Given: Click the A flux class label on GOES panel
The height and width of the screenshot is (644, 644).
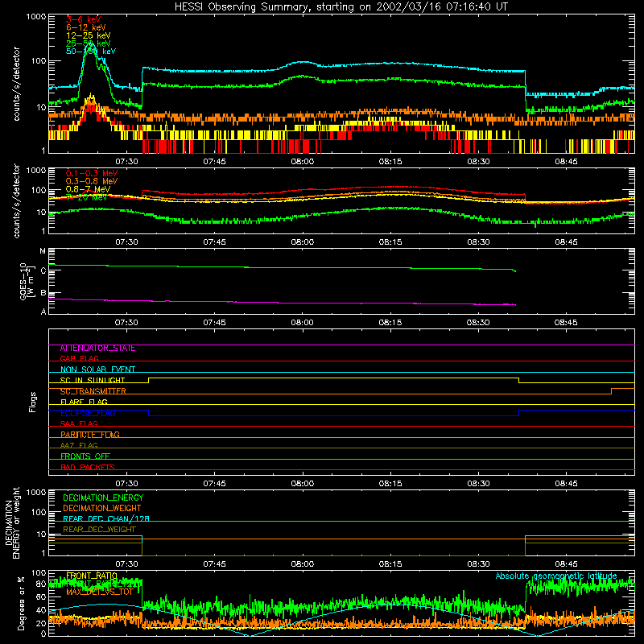Looking at the screenshot, I should pyautogui.click(x=43, y=312).
